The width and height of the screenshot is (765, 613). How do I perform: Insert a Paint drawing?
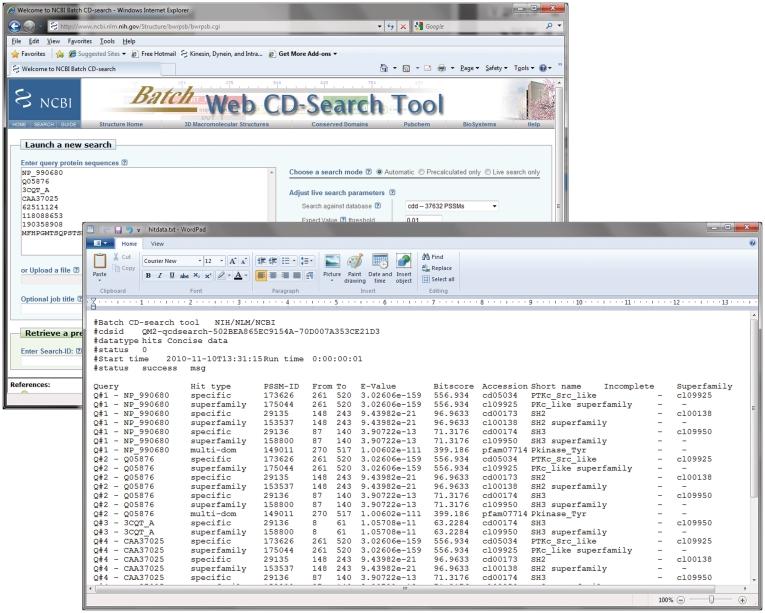click(x=356, y=266)
